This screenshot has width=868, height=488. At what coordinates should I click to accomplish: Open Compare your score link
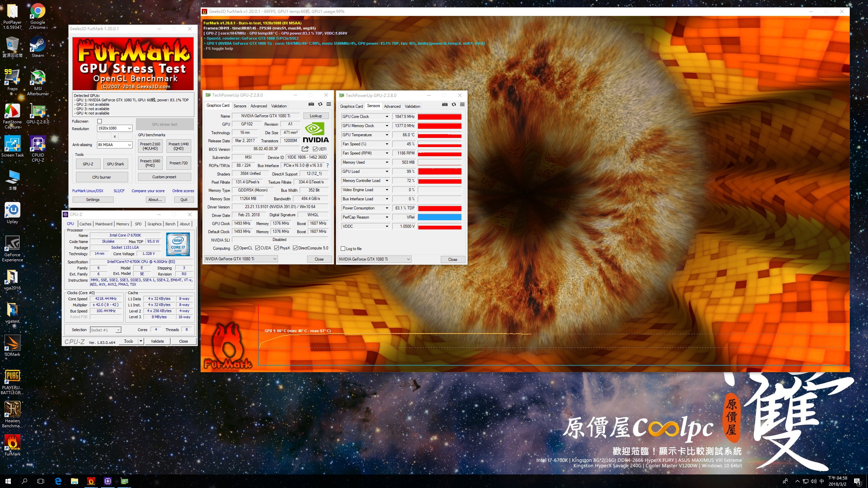click(148, 191)
